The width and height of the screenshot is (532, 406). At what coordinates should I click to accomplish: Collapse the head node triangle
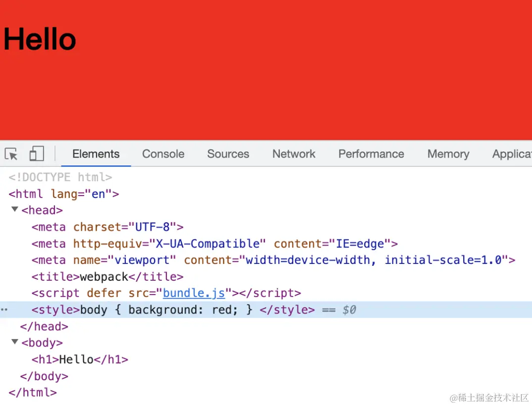pyautogui.click(x=14, y=209)
